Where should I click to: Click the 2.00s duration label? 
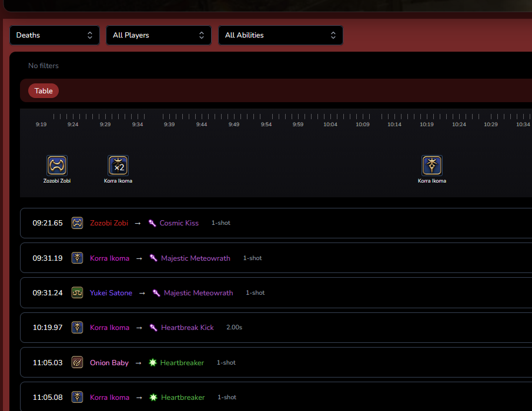pyautogui.click(x=234, y=327)
